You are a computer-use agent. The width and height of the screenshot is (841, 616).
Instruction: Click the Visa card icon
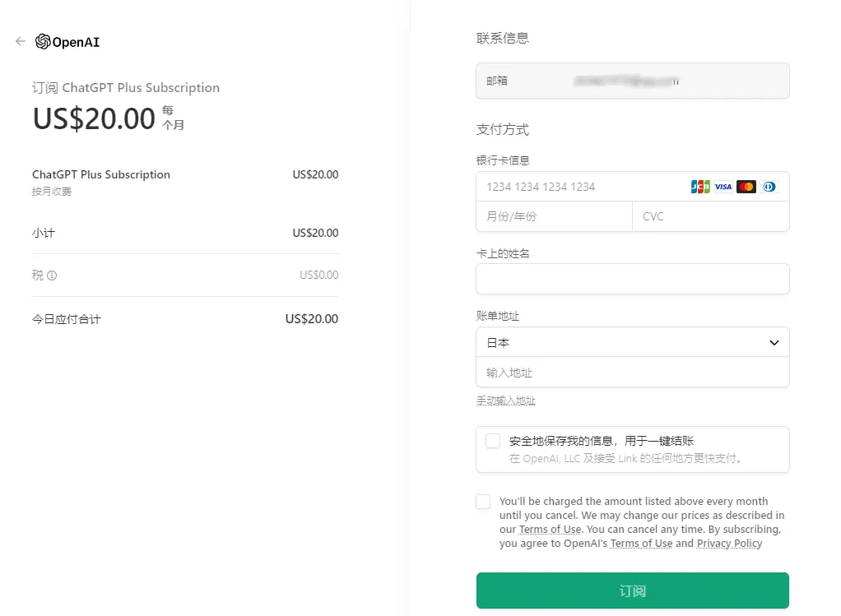(723, 187)
